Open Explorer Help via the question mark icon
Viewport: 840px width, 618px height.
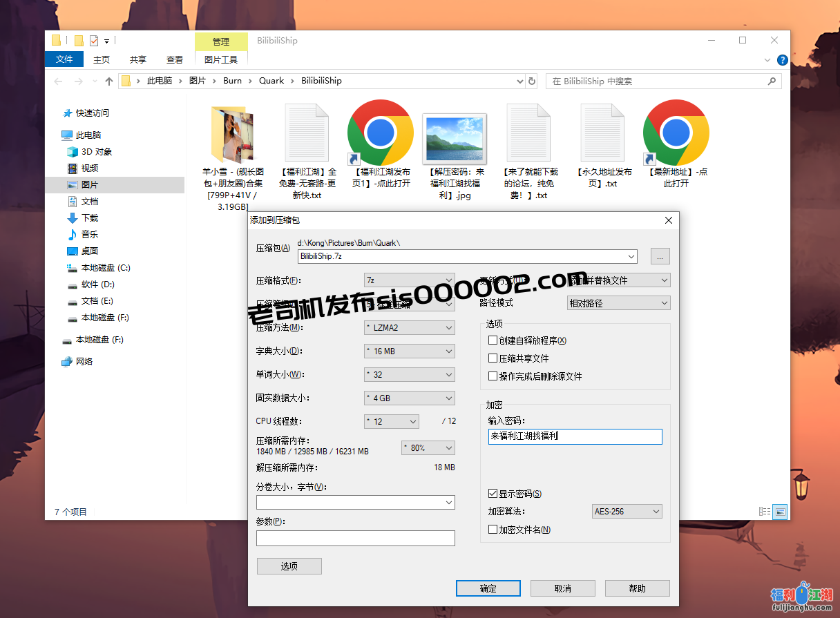point(782,60)
